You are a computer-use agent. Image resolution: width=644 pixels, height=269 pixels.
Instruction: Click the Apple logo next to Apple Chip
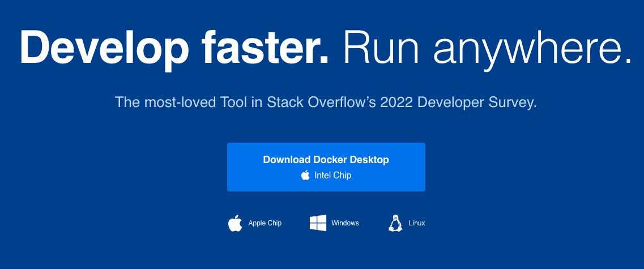pos(235,223)
